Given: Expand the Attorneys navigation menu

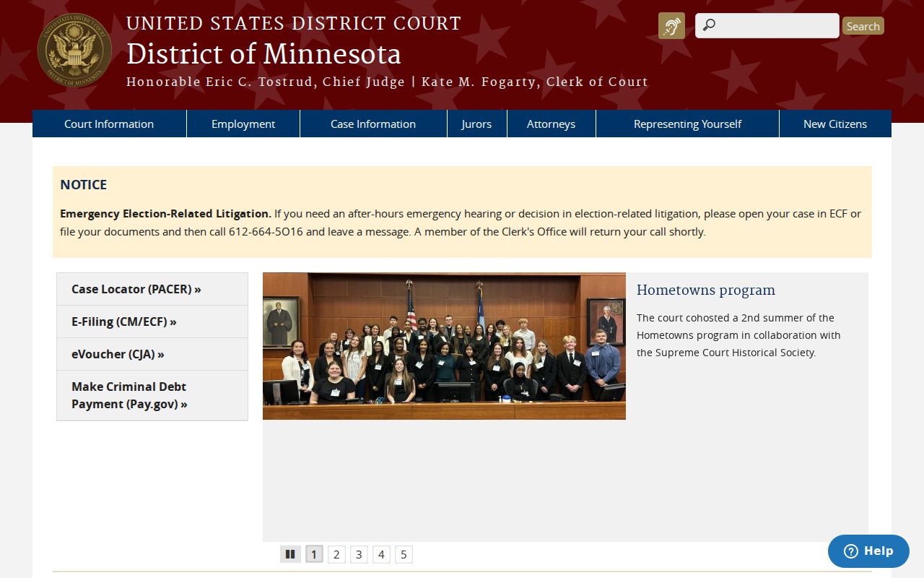Looking at the screenshot, I should pyautogui.click(x=551, y=124).
